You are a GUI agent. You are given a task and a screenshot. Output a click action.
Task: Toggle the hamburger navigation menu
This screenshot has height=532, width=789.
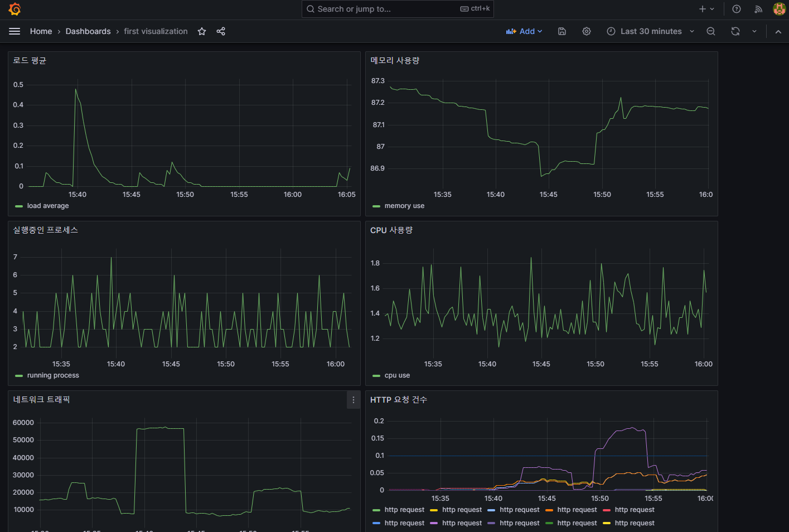pyautogui.click(x=14, y=31)
